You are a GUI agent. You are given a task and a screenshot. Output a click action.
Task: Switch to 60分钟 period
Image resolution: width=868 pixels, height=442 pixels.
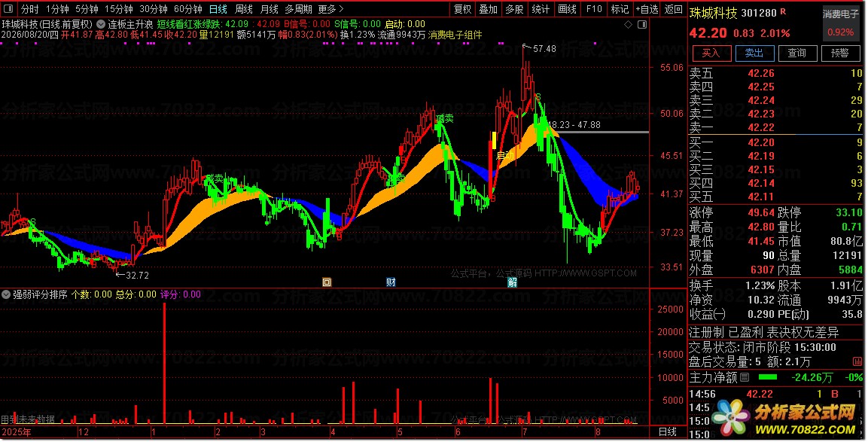pyautogui.click(x=187, y=9)
